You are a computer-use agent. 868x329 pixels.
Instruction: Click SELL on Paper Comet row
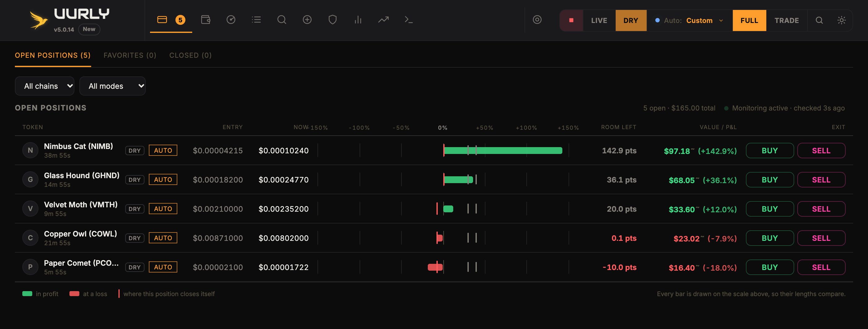(x=821, y=267)
